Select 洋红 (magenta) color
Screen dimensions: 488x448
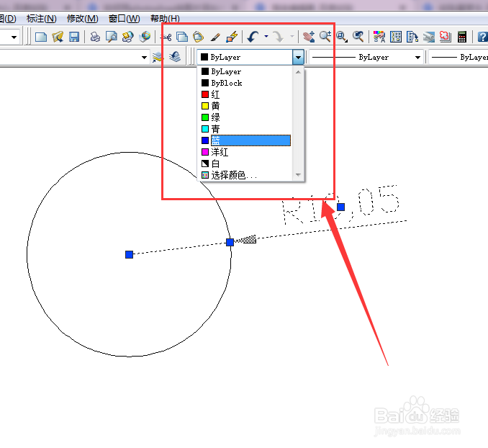click(x=246, y=152)
